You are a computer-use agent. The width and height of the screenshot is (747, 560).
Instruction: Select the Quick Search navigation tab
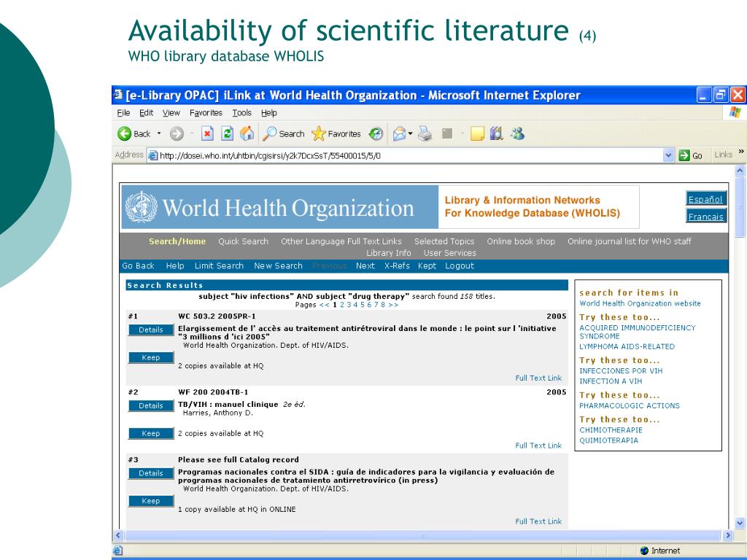click(x=244, y=241)
